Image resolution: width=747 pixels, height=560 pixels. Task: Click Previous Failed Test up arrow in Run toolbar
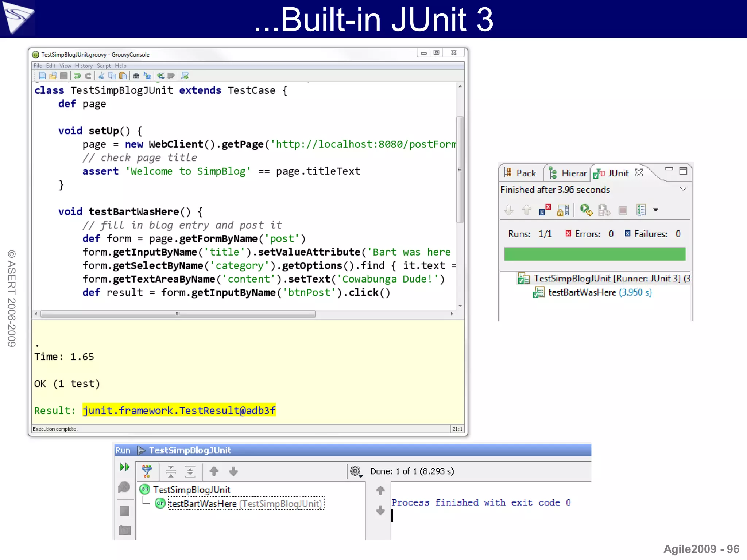(x=214, y=471)
